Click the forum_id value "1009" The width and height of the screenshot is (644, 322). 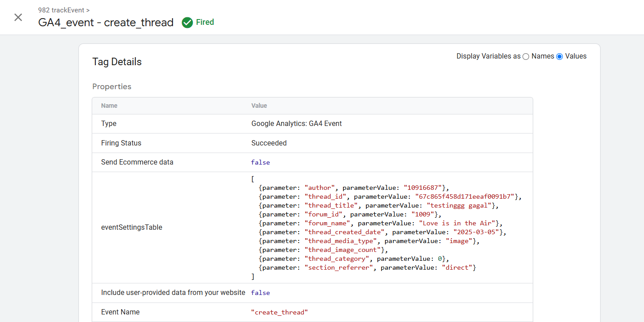click(423, 214)
